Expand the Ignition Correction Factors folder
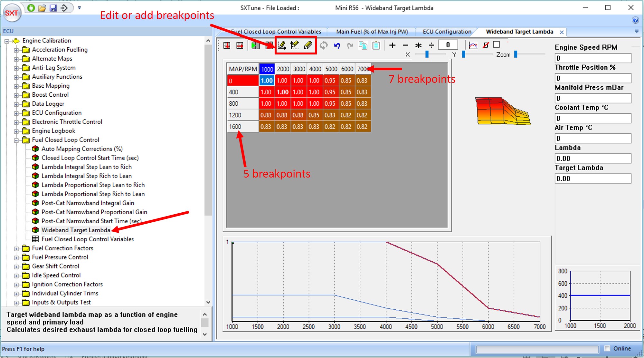644x358 pixels. coord(16,285)
